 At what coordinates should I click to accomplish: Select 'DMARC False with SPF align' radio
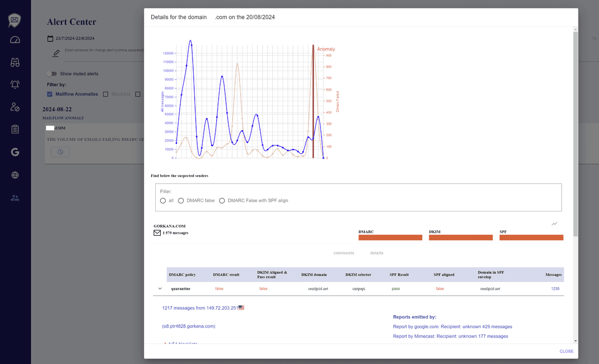222,200
